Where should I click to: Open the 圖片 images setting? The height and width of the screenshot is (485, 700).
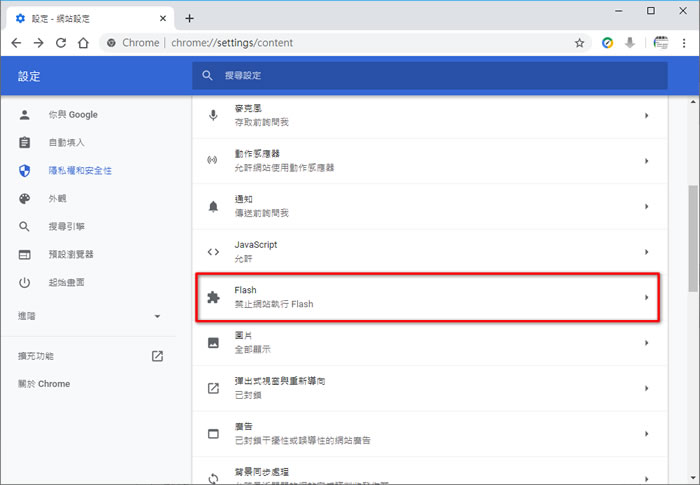coord(430,343)
